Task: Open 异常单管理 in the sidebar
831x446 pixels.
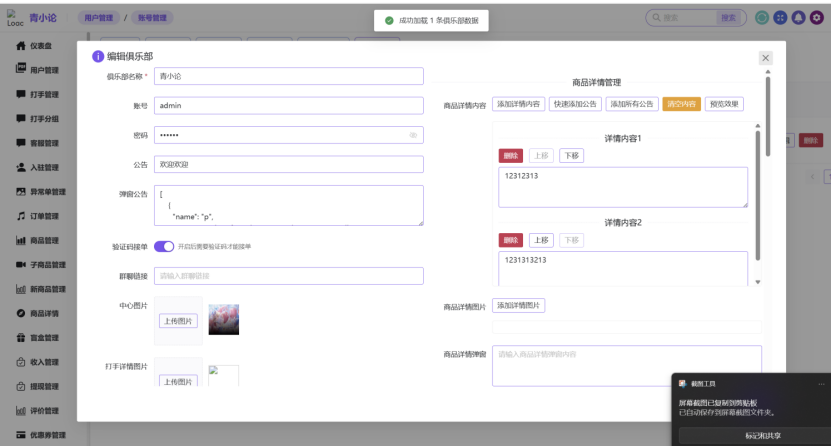Action: pyautogui.click(x=41, y=192)
